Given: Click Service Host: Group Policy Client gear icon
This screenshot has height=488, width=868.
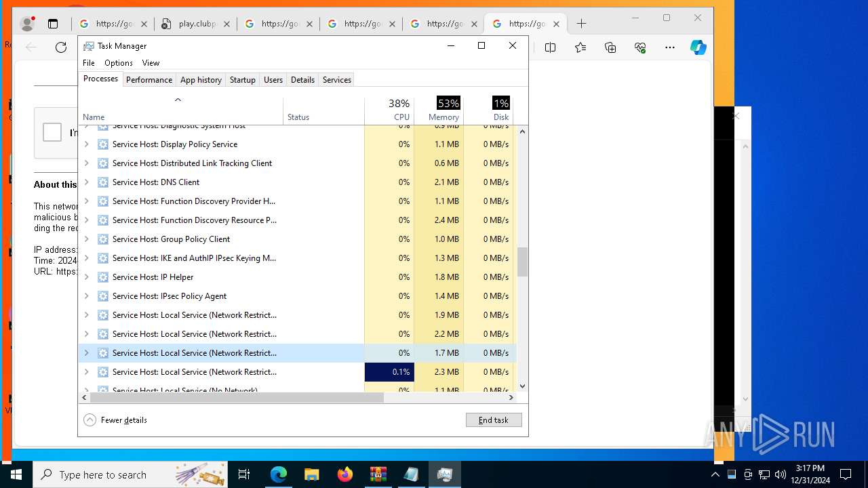Looking at the screenshot, I should click(103, 239).
